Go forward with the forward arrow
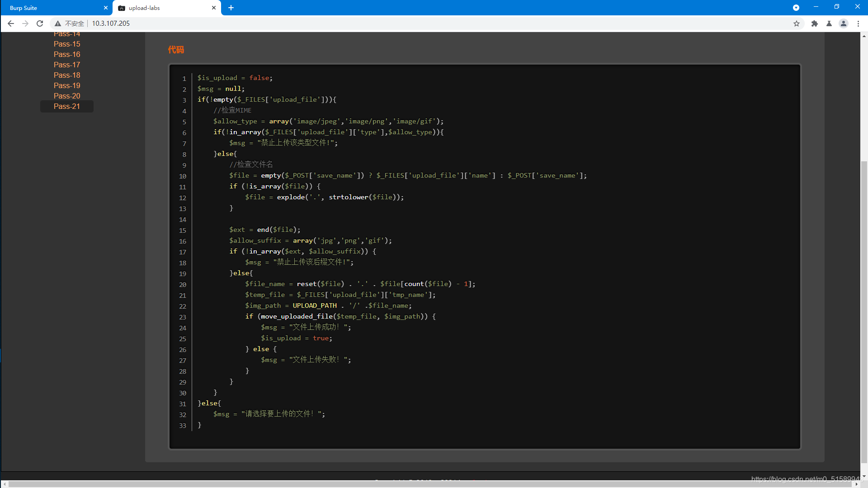Viewport: 868px width, 488px height. [25, 23]
